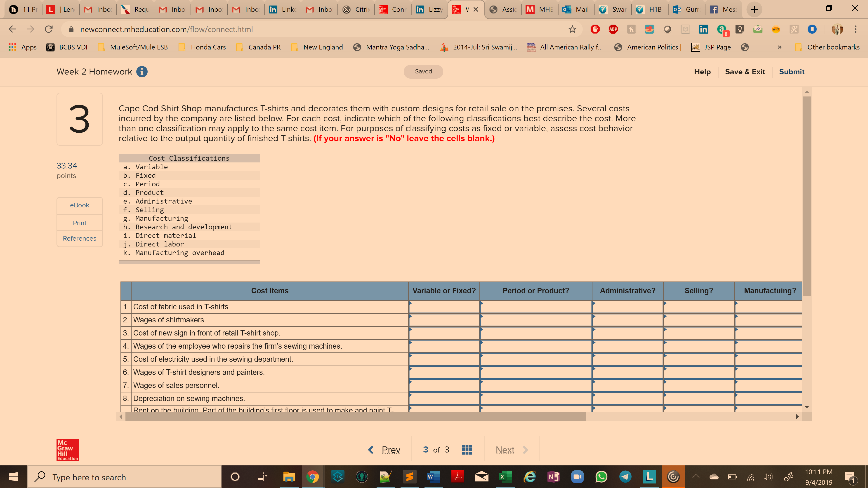The width and height of the screenshot is (868, 488).
Task: Open File Explorer from taskbar
Action: [x=289, y=477]
